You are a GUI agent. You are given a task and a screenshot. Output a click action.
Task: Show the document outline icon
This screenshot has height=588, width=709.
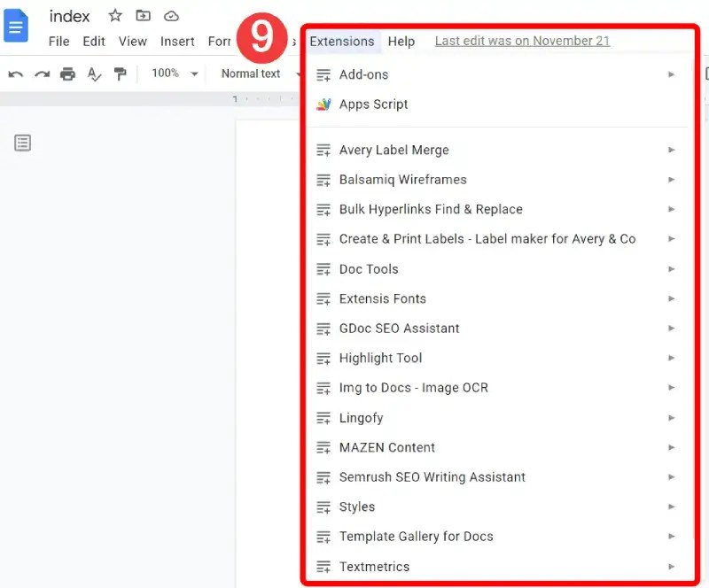point(23,143)
